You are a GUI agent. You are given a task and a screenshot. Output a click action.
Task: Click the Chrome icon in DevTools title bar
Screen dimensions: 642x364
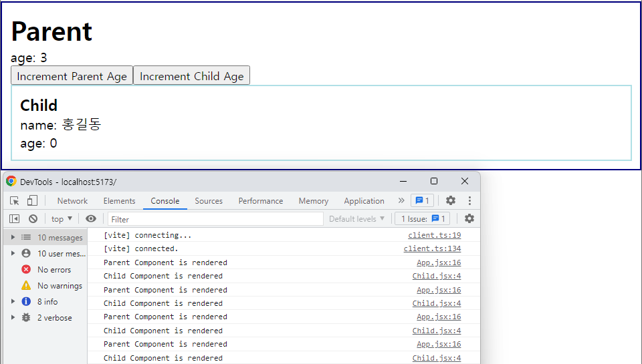[11, 181]
